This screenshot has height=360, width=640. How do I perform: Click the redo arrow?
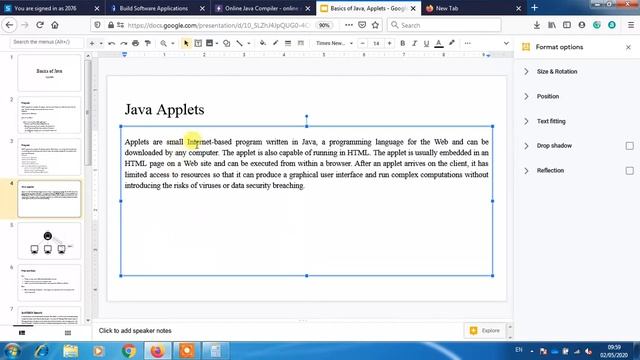coord(124,43)
